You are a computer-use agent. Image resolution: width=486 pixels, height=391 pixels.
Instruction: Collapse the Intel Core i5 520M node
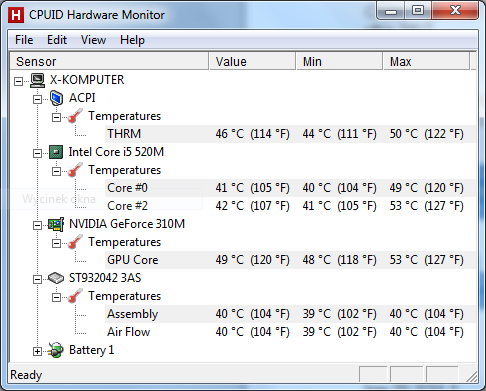(x=37, y=153)
